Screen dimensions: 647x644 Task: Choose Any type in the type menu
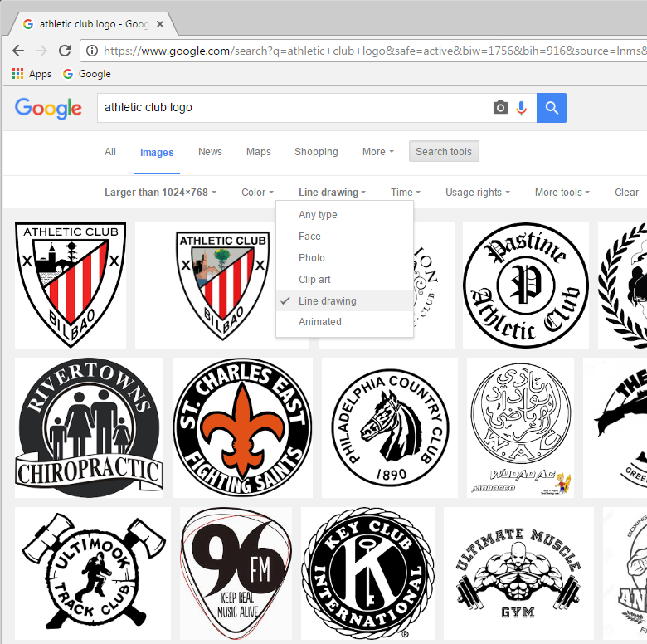coord(344,215)
